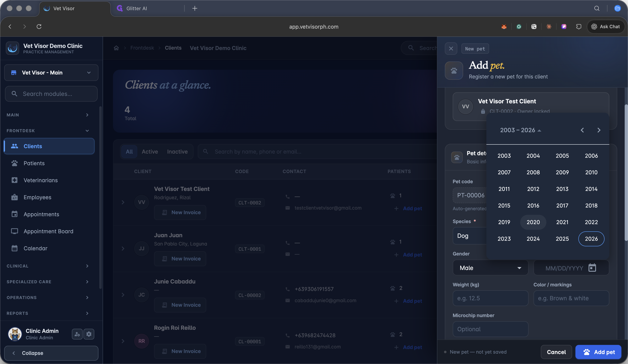Expand the CLINICAL sidebar section

click(48, 266)
